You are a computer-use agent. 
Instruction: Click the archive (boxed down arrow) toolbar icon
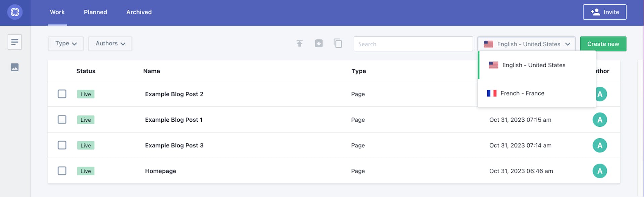coord(319,43)
